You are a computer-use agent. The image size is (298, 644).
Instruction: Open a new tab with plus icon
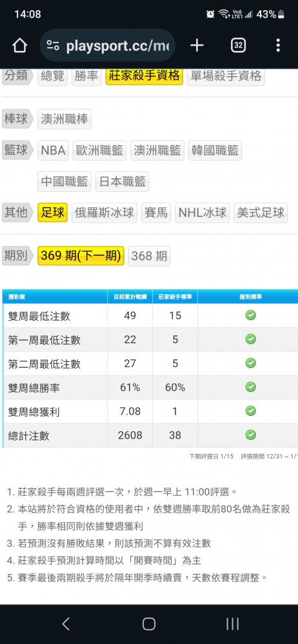[x=197, y=46]
